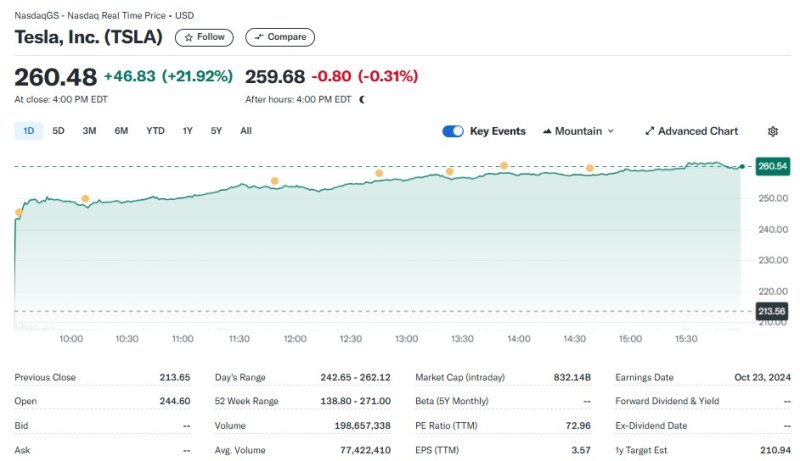Click the after hours moon icon
Image resolution: width=800 pixels, height=461 pixels.
(x=362, y=99)
